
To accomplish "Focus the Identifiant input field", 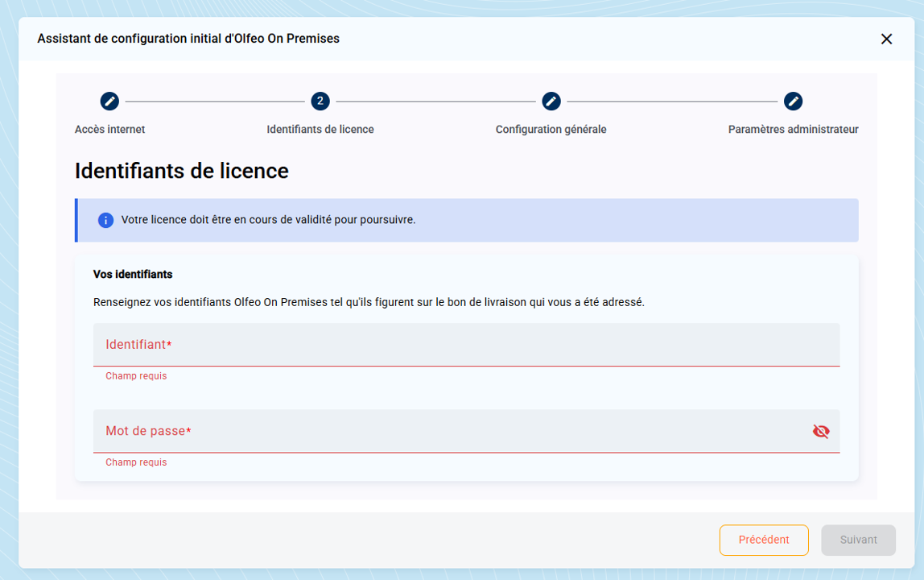I will 466,345.
